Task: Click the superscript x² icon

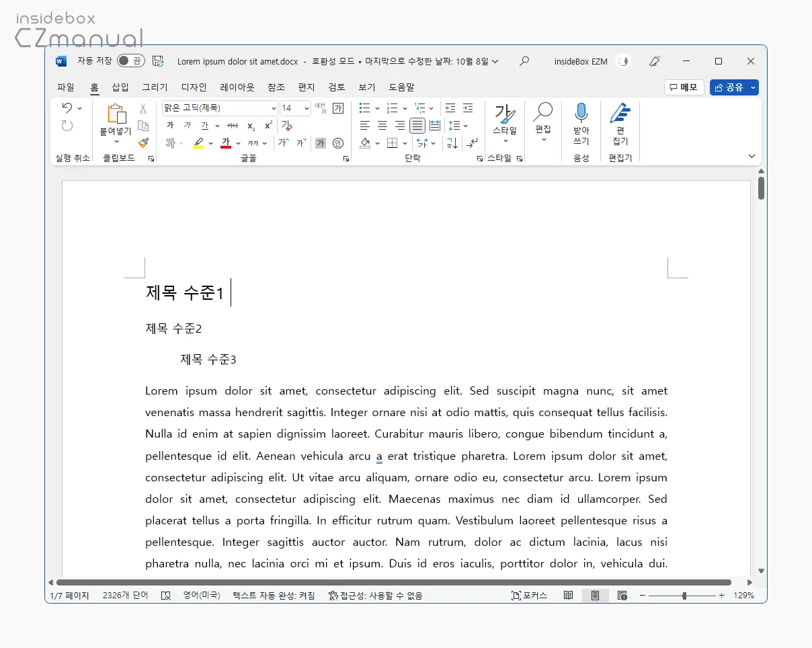Action: 268,125
